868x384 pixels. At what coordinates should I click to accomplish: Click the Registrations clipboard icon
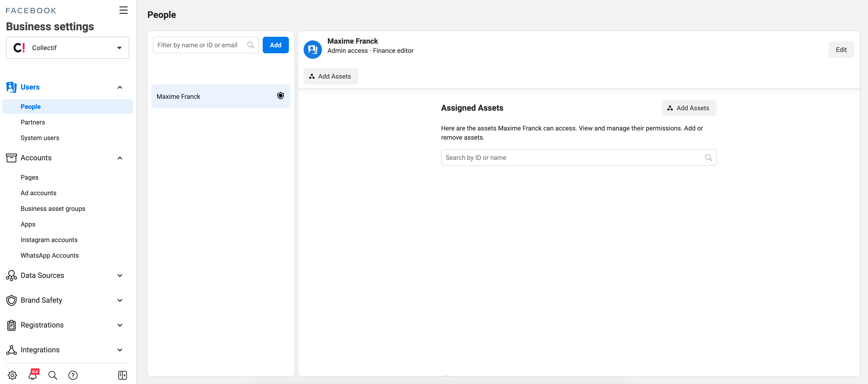tap(11, 325)
